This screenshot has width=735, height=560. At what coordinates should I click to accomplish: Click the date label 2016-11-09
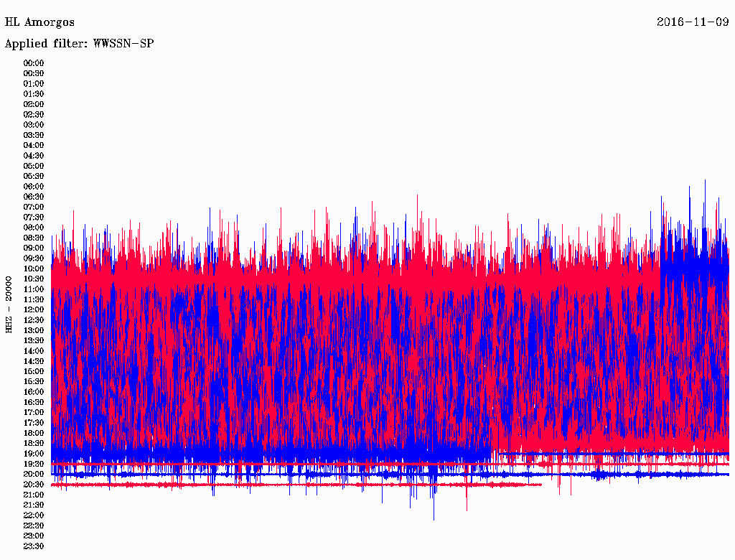coord(693,22)
